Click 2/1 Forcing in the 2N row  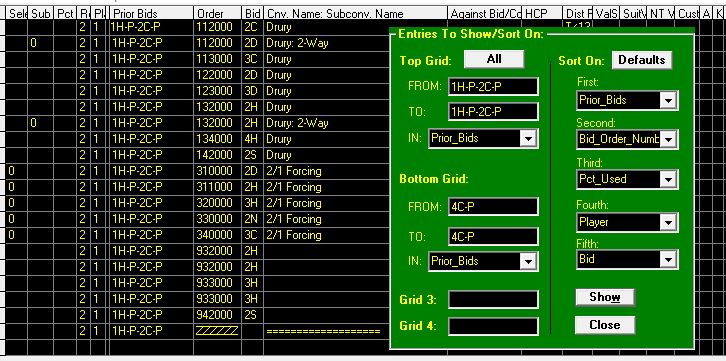click(294, 219)
